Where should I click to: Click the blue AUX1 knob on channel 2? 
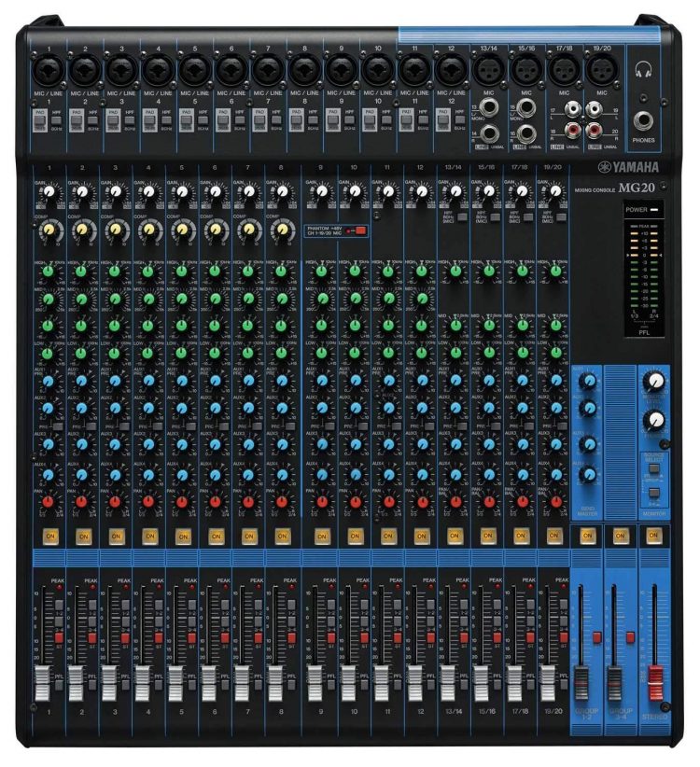[x=82, y=381]
